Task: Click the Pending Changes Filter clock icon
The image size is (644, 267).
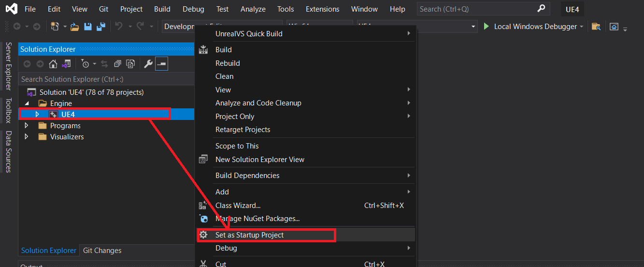Action: pyautogui.click(x=85, y=64)
